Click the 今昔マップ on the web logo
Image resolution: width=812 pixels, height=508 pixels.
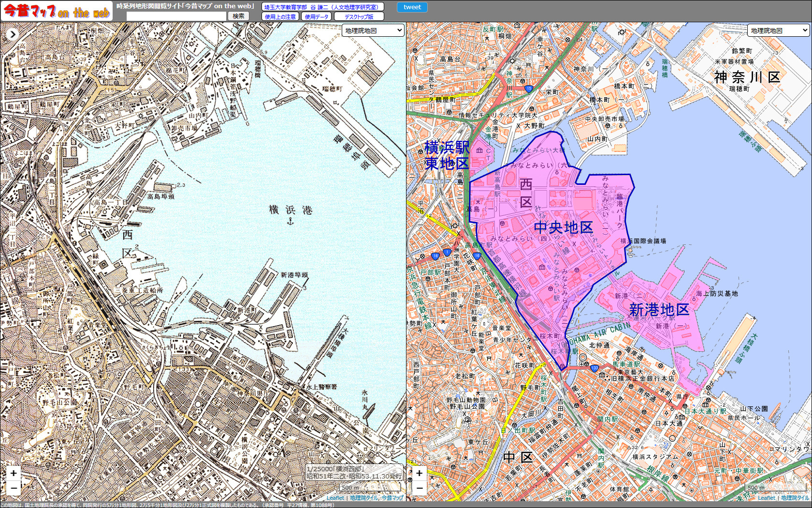[x=57, y=12]
